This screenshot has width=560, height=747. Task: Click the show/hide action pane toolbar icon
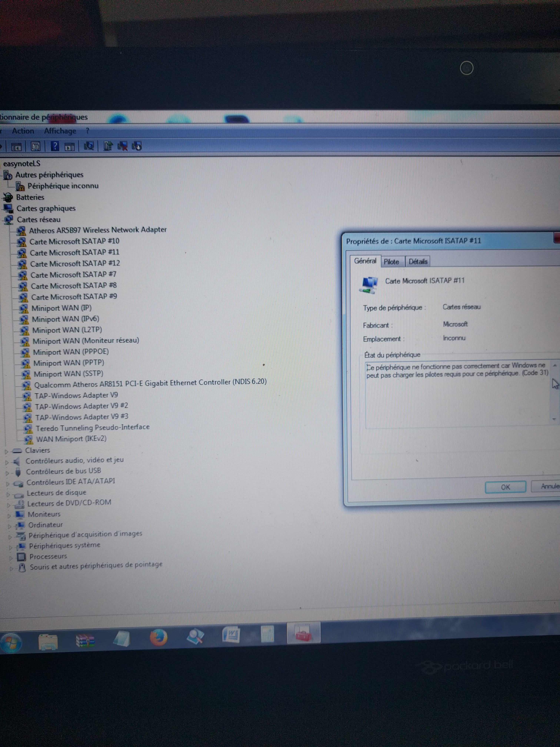[69, 147]
